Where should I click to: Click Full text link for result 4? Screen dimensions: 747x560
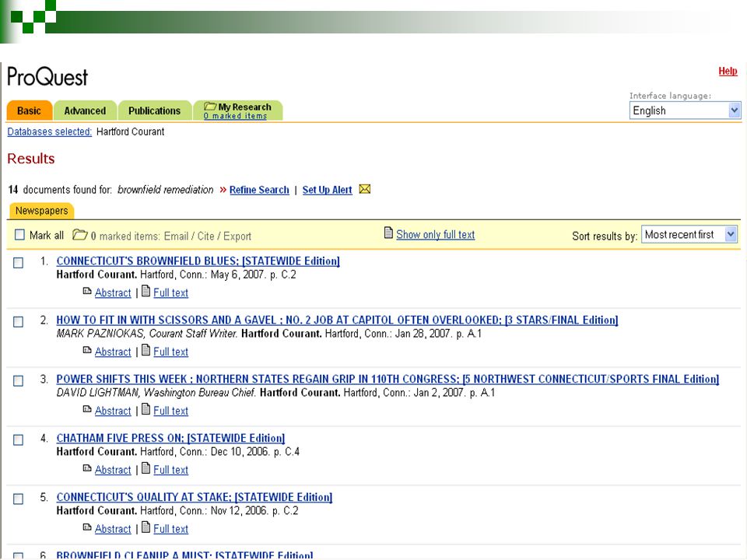pyautogui.click(x=170, y=470)
